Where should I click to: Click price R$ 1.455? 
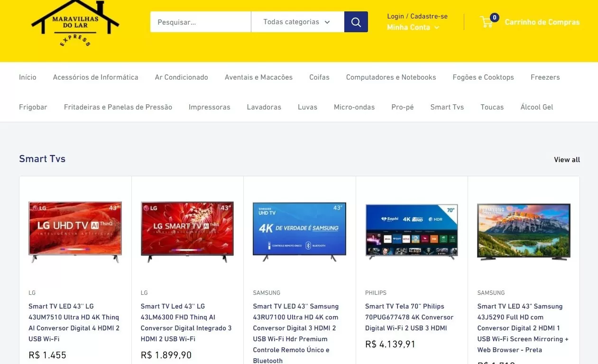[47, 355]
